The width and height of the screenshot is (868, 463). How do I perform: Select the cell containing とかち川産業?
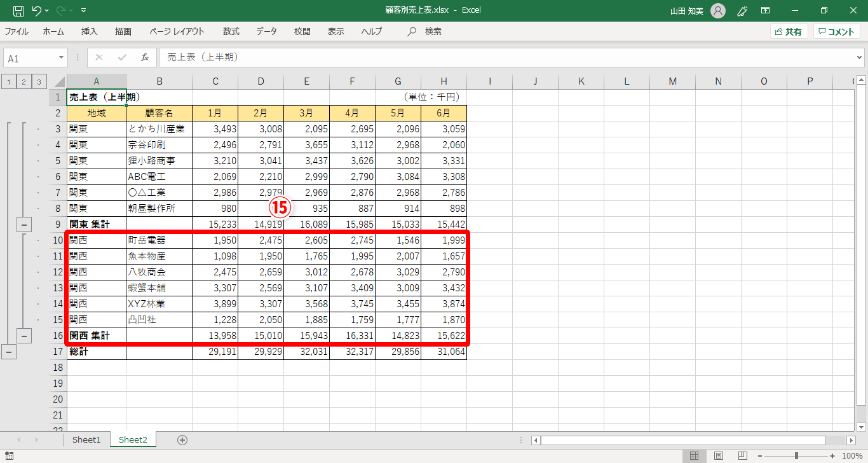pos(159,129)
